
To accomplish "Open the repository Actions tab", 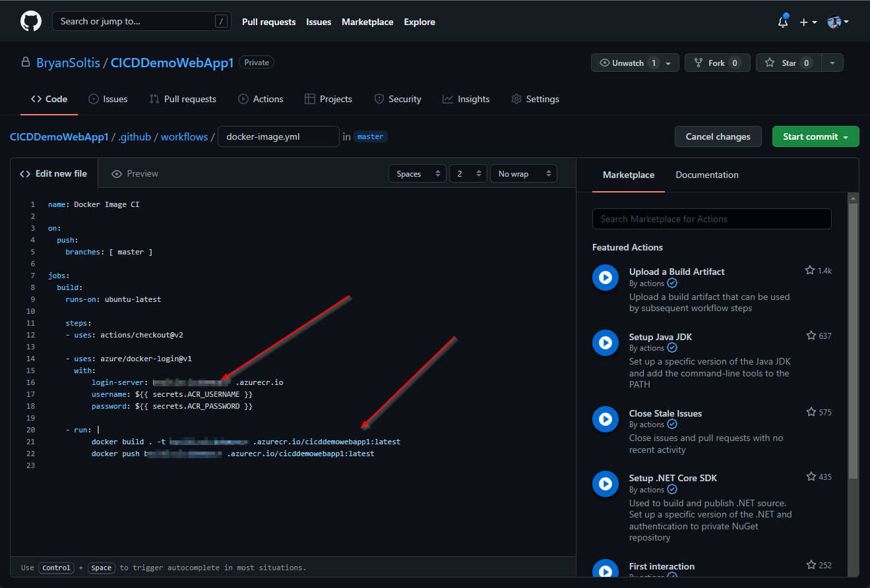I will coord(261,99).
